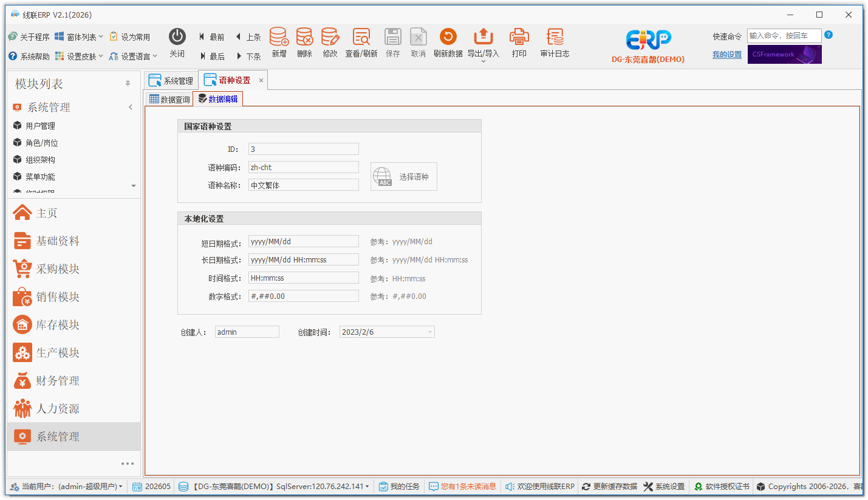Open 软件授权证书 in status bar
Image resolution: width=868 pixels, height=500 pixels.
722,487
